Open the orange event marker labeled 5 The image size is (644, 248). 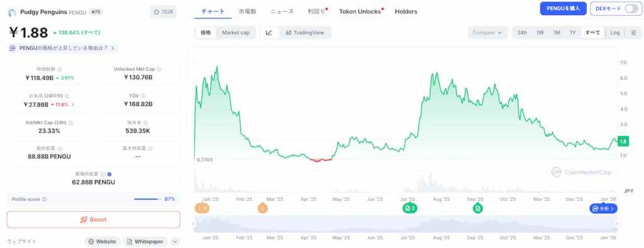click(x=202, y=208)
